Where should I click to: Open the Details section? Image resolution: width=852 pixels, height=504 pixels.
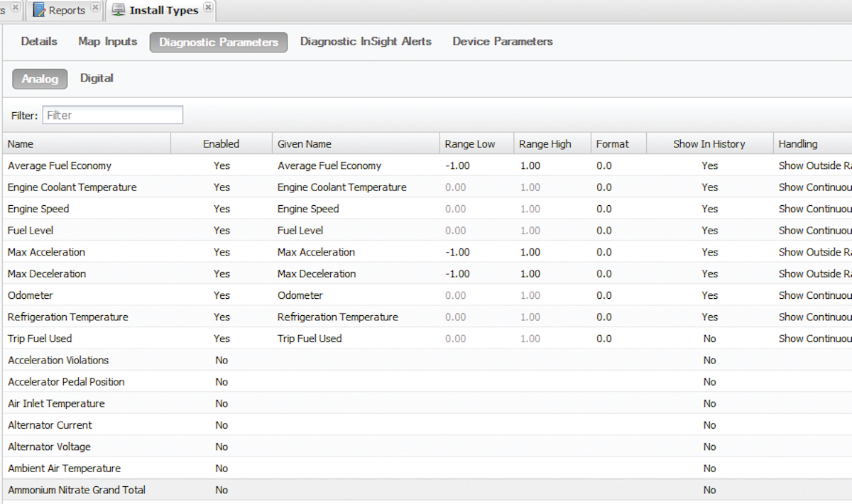(x=39, y=42)
